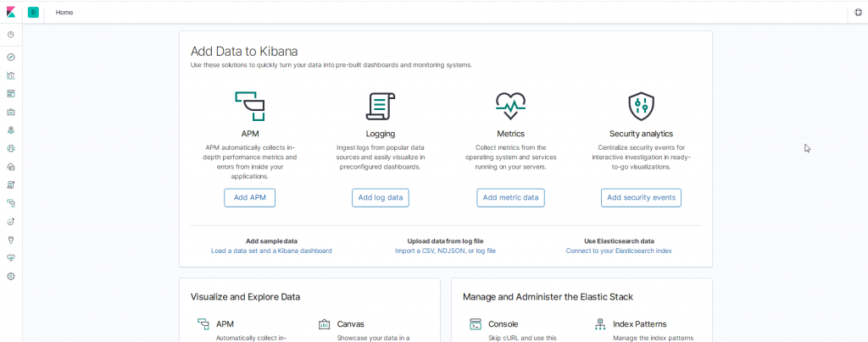Screen dimensions: 868x342
Task: Click the Add Data to Kibana heading
Action: (244, 52)
